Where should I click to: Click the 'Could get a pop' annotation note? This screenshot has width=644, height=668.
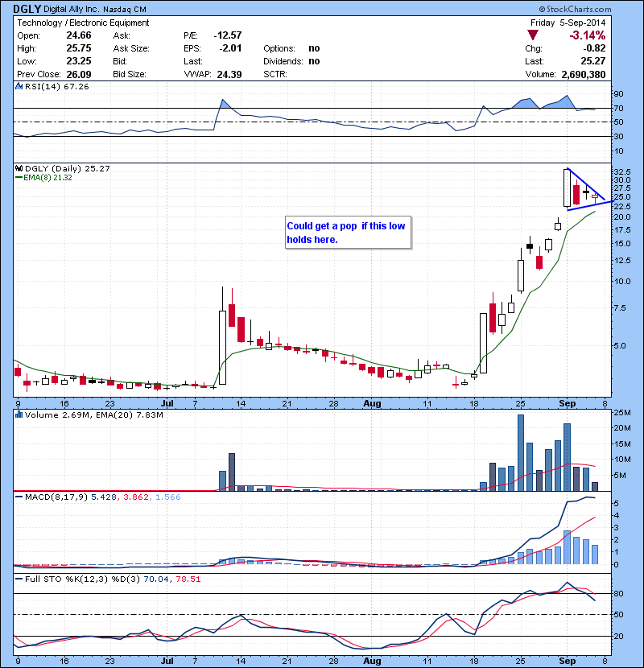[349, 233]
